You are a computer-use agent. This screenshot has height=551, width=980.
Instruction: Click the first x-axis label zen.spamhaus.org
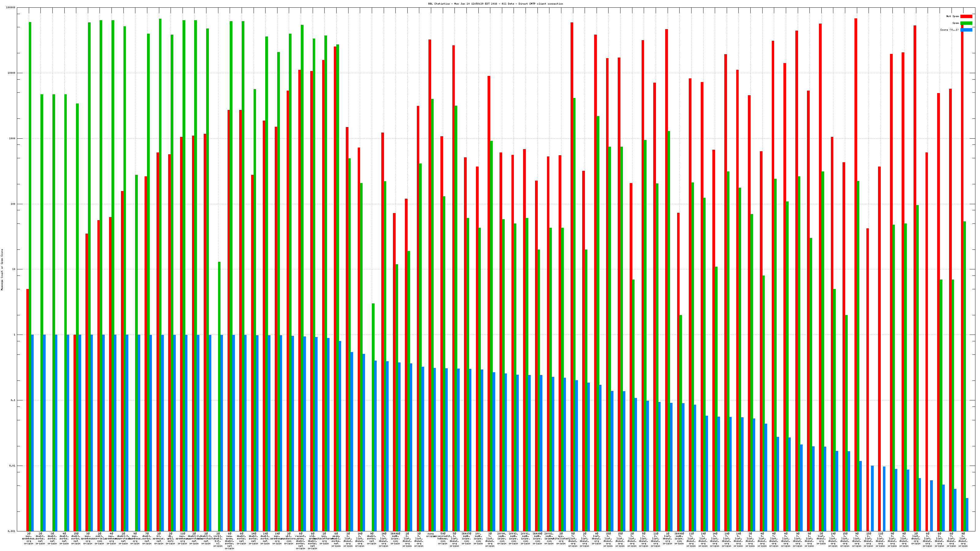point(28,538)
